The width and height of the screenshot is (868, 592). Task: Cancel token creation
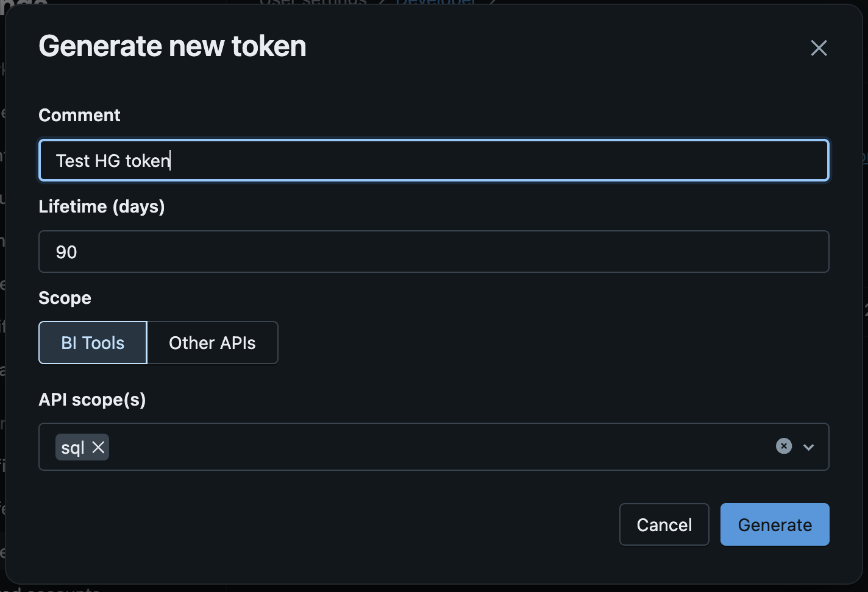point(664,524)
